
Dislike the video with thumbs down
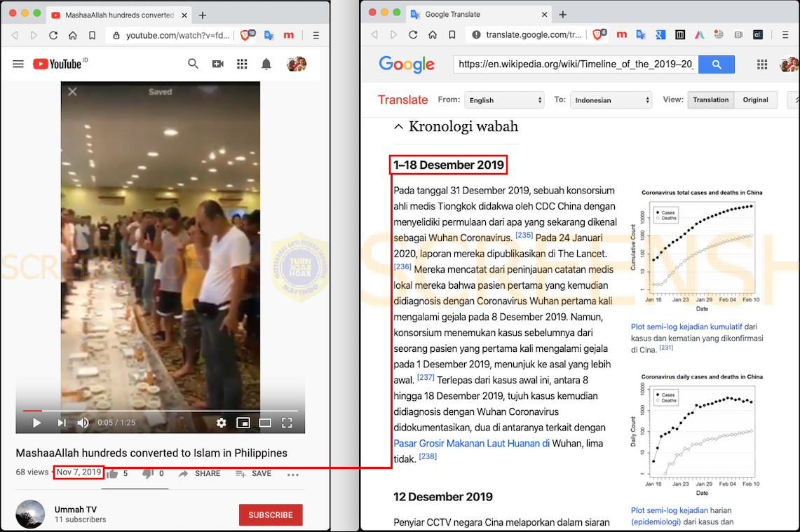pyautogui.click(x=148, y=474)
